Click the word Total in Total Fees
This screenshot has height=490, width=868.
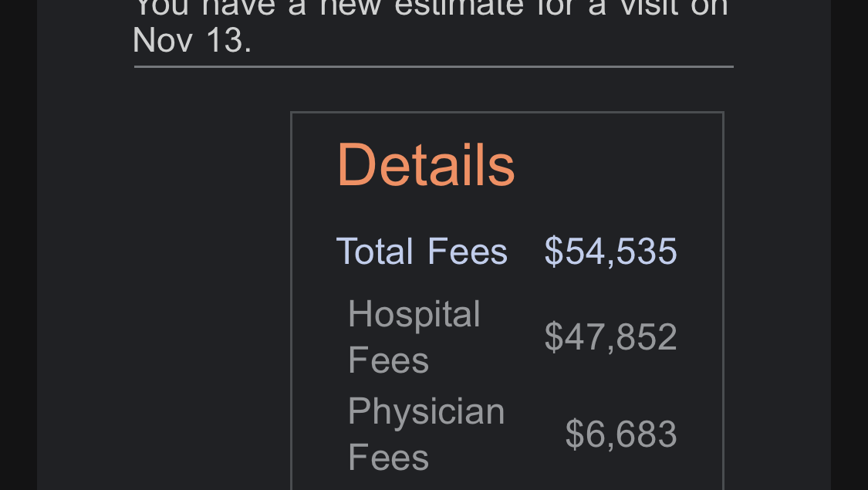click(375, 252)
